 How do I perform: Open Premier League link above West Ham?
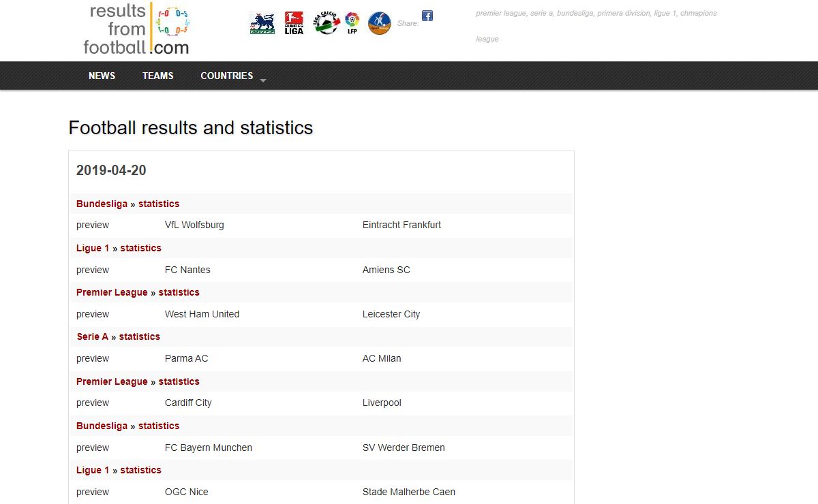pyautogui.click(x=112, y=292)
